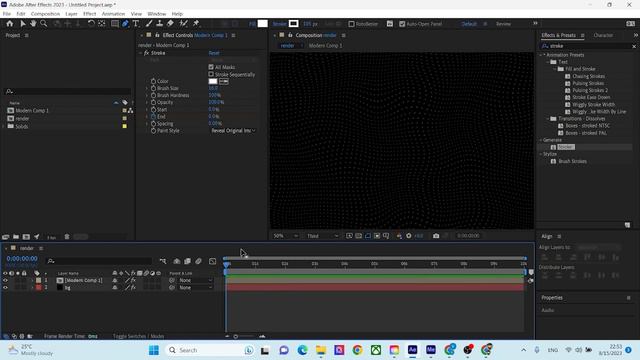Toggle Frame Blending switch in timeline
Image resolution: width=640 pixels, height=360 pixels.
point(187,261)
